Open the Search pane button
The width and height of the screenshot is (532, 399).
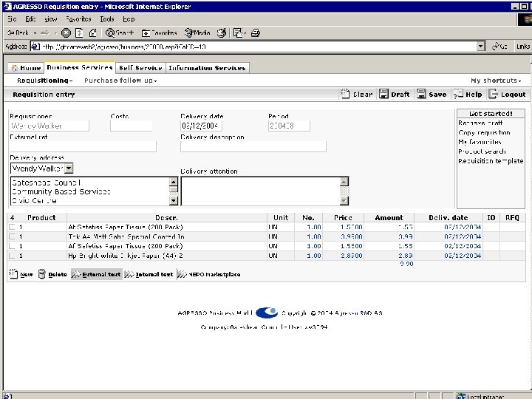(120, 33)
